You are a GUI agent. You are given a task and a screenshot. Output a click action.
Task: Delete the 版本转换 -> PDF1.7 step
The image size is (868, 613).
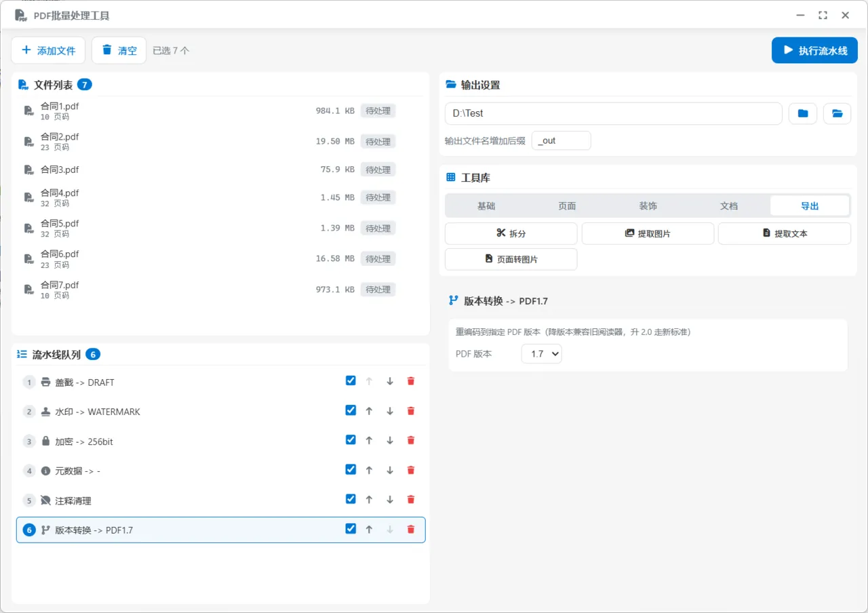point(410,530)
